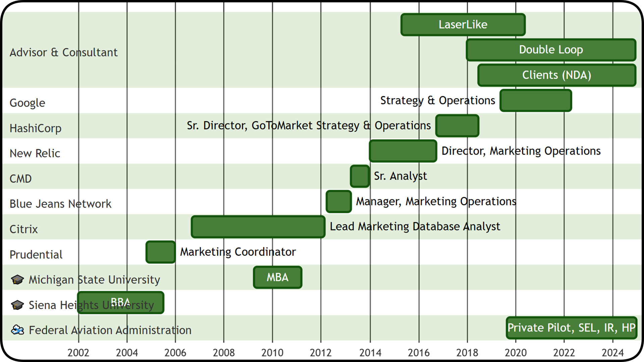Click the Manager, Marketing Operations text

[x=436, y=201]
